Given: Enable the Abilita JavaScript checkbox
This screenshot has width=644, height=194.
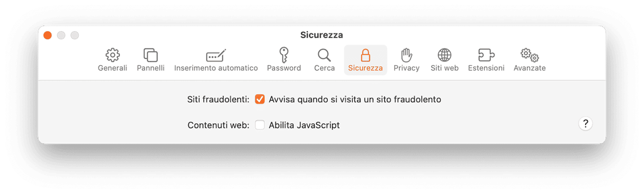Looking at the screenshot, I should click(x=260, y=125).
